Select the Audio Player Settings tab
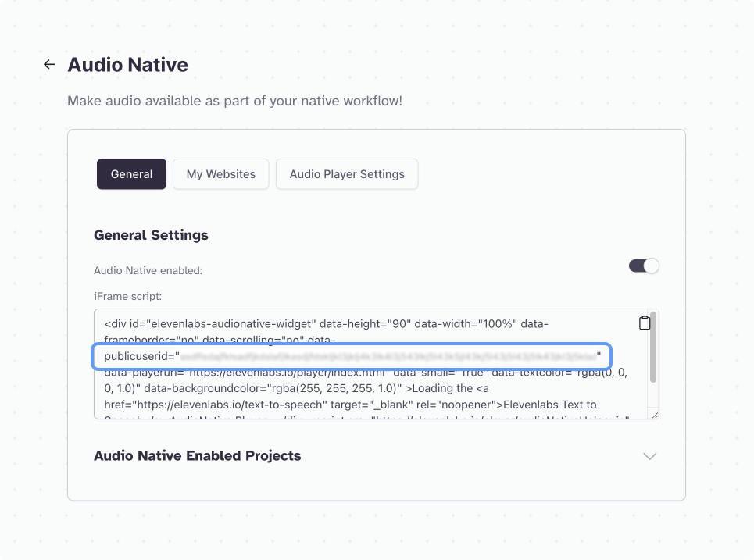The height and width of the screenshot is (560, 754). point(347,174)
